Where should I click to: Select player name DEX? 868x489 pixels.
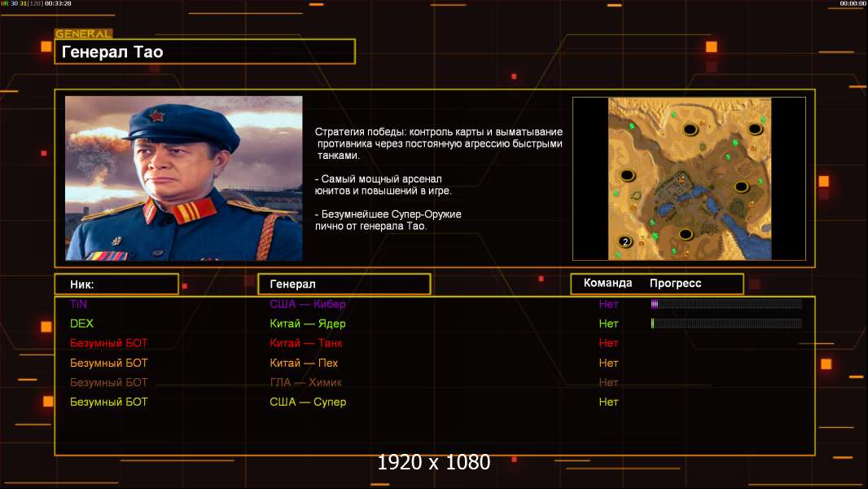(81, 324)
